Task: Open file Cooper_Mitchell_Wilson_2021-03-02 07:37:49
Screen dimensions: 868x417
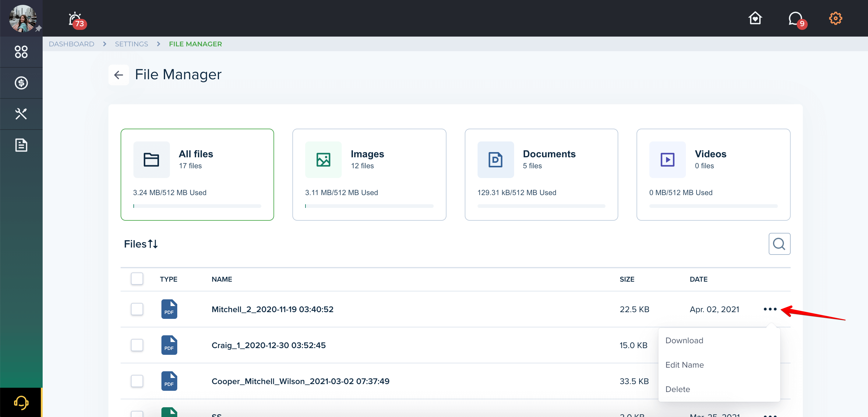Action: [300, 381]
